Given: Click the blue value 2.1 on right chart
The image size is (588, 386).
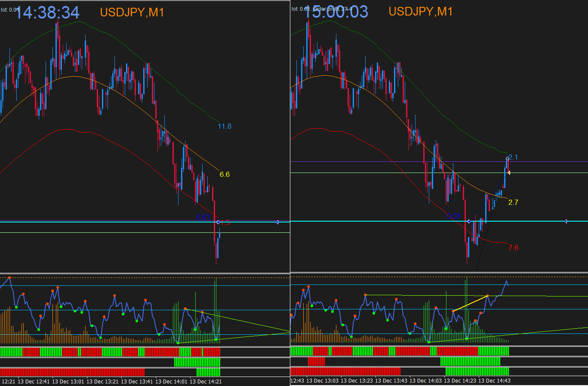Looking at the screenshot, I should click(x=513, y=157).
